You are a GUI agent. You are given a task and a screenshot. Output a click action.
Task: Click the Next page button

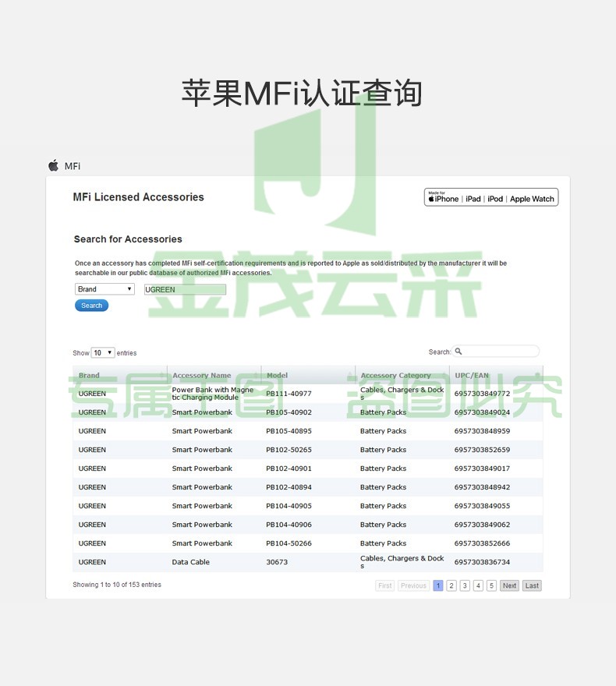[x=510, y=585]
